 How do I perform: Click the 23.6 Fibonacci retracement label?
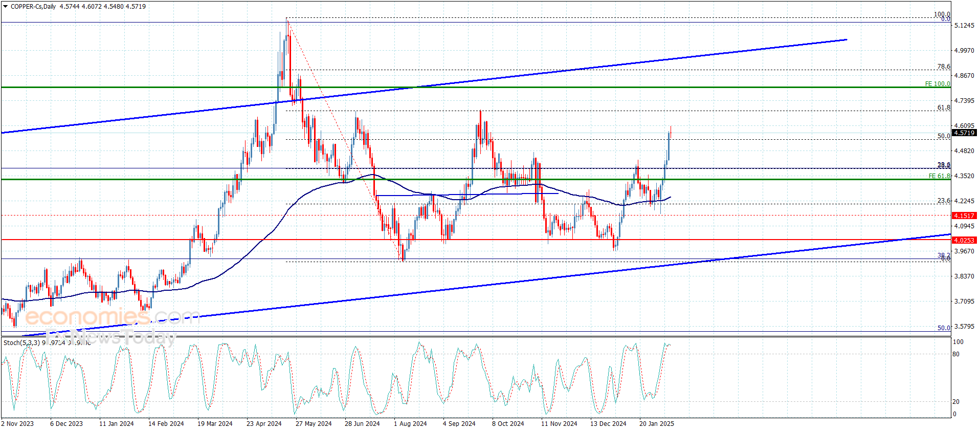coord(944,201)
